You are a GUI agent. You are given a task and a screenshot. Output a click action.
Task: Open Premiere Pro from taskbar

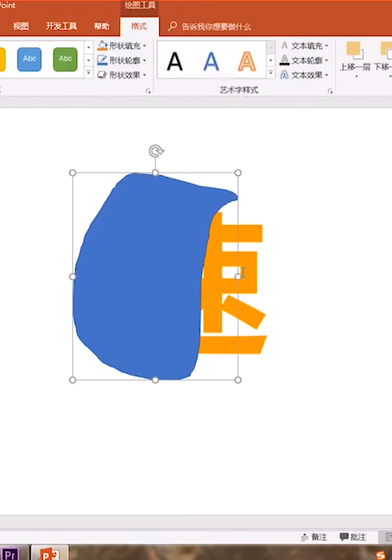pyautogui.click(x=10, y=553)
